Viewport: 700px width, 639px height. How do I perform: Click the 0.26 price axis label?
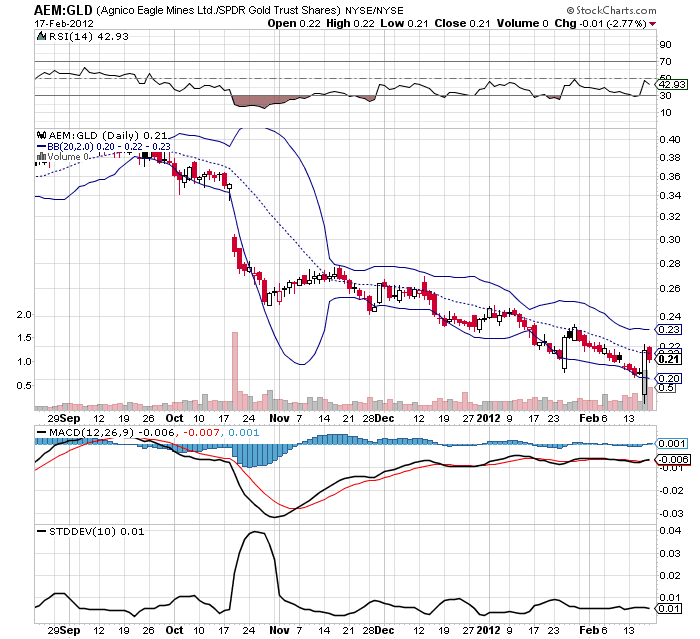coord(670,289)
